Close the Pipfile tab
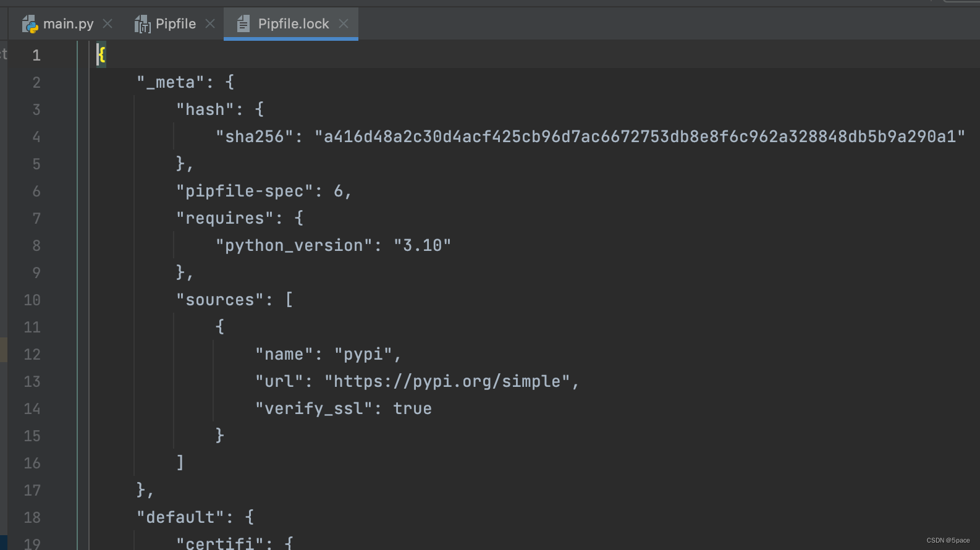This screenshot has height=550, width=980. coord(210,23)
